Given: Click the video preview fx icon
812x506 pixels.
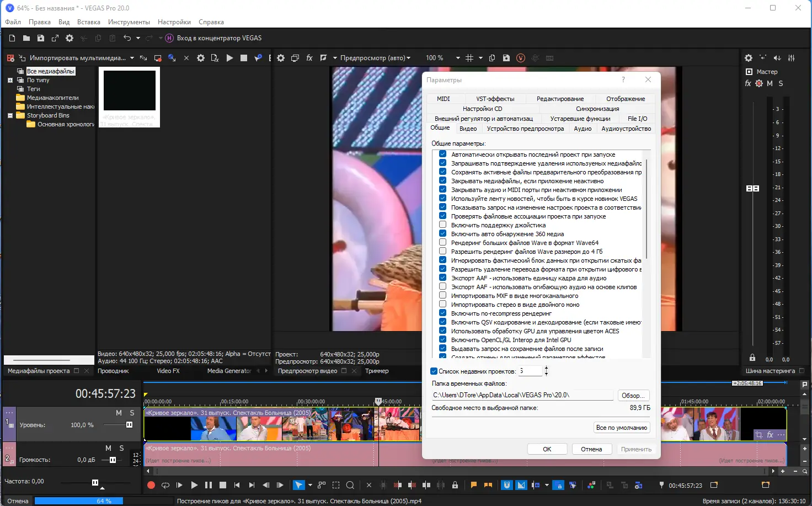Looking at the screenshot, I should tap(309, 58).
